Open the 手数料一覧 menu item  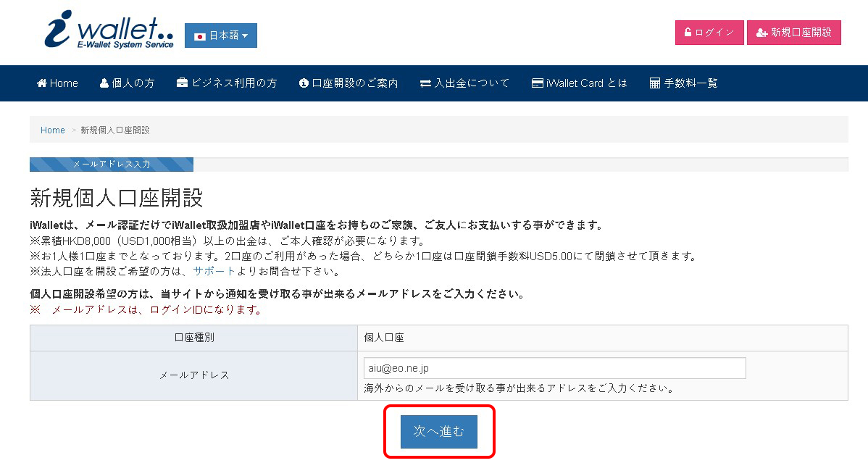(x=684, y=83)
